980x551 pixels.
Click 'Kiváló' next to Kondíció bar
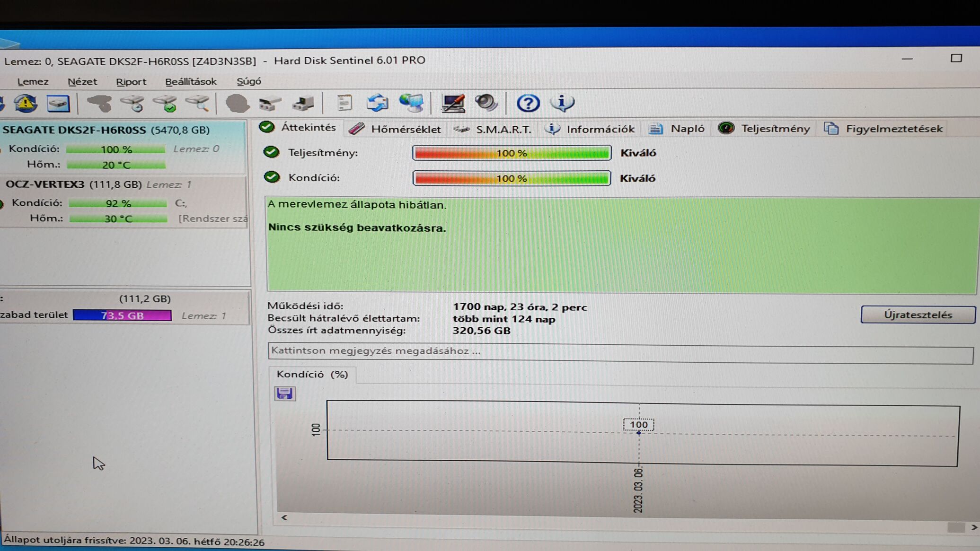point(637,178)
